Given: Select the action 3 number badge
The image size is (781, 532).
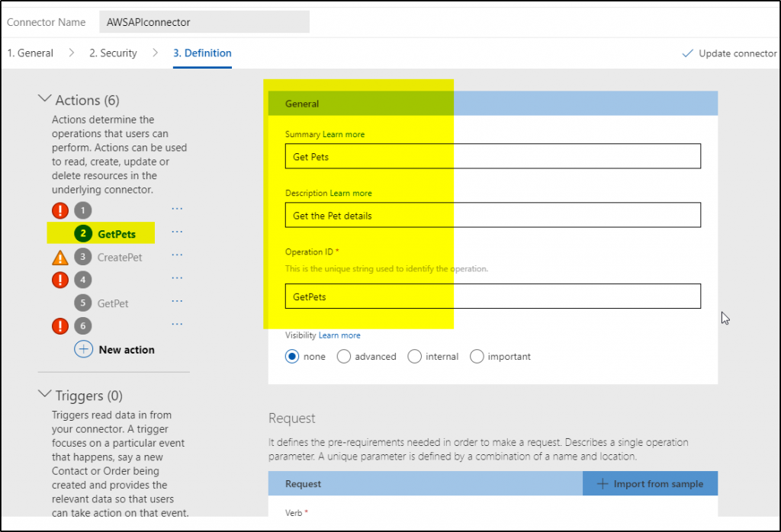Looking at the screenshot, I should click(x=83, y=257).
